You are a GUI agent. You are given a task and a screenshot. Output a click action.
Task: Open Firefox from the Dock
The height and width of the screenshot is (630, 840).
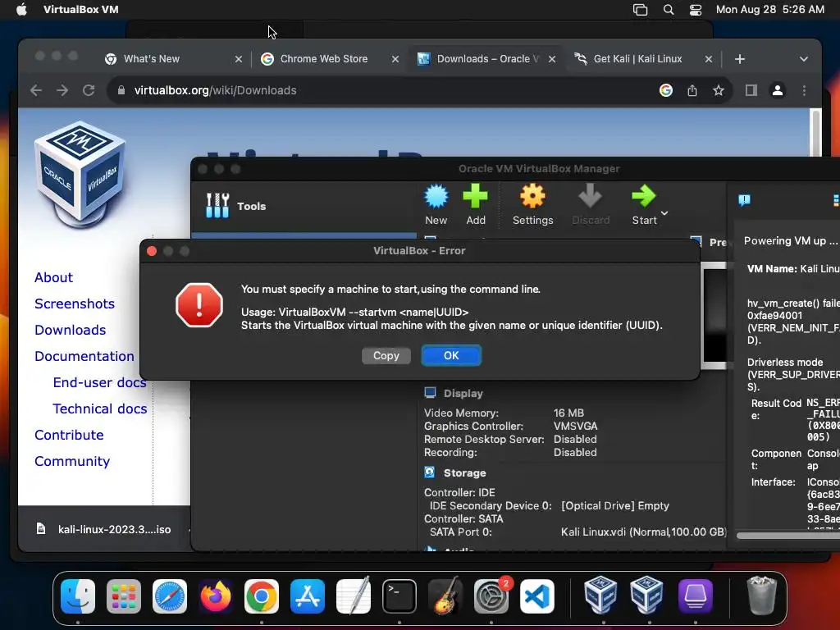click(x=216, y=596)
